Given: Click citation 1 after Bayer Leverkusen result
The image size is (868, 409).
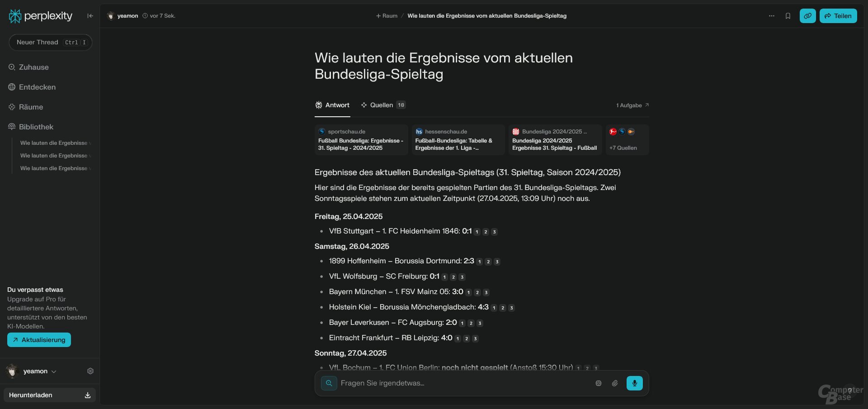Looking at the screenshot, I should tap(462, 323).
